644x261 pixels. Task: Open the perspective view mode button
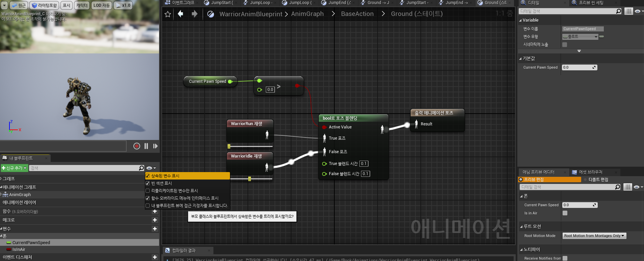(x=18, y=5)
